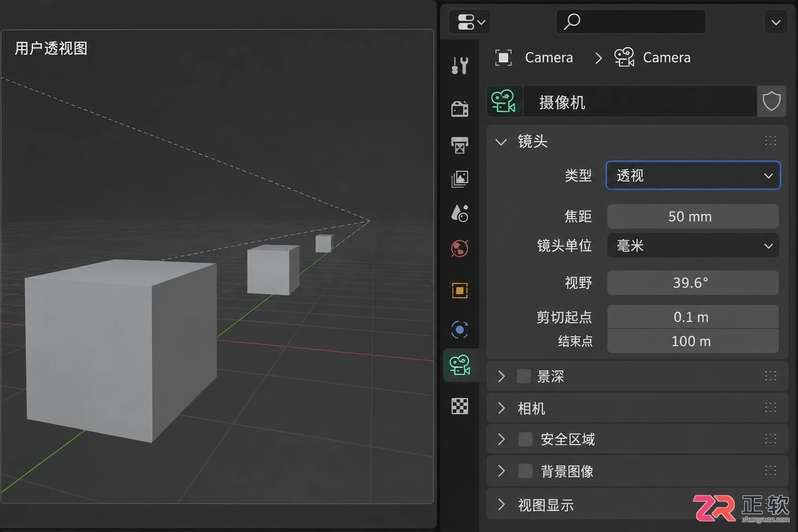Click the 视野 field showing 39.6°

(693, 283)
